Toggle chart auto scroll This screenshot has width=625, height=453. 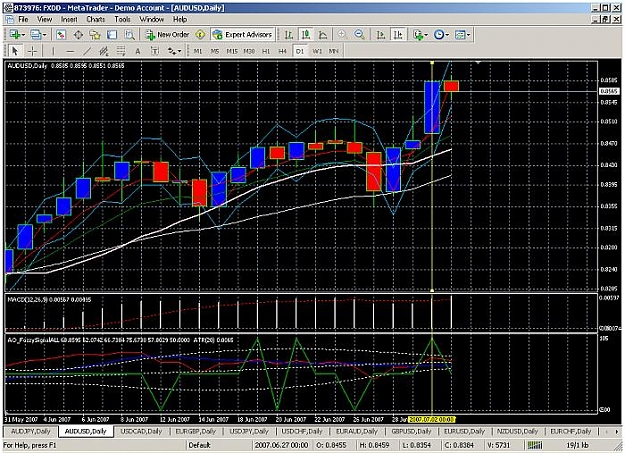coord(380,35)
